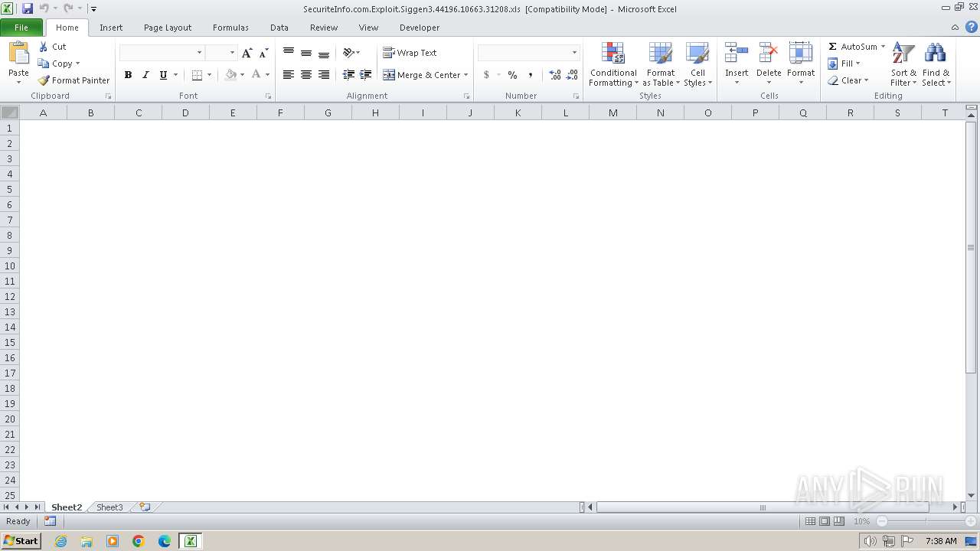This screenshot has height=551, width=980.
Task: Click the Top Align icon
Action: (x=289, y=53)
